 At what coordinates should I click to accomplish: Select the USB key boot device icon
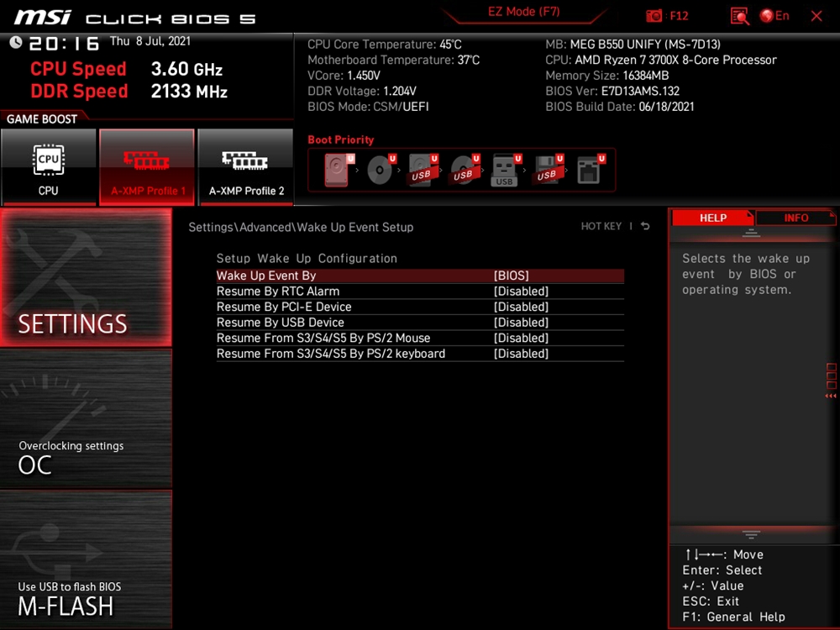pyautogui.click(x=507, y=170)
